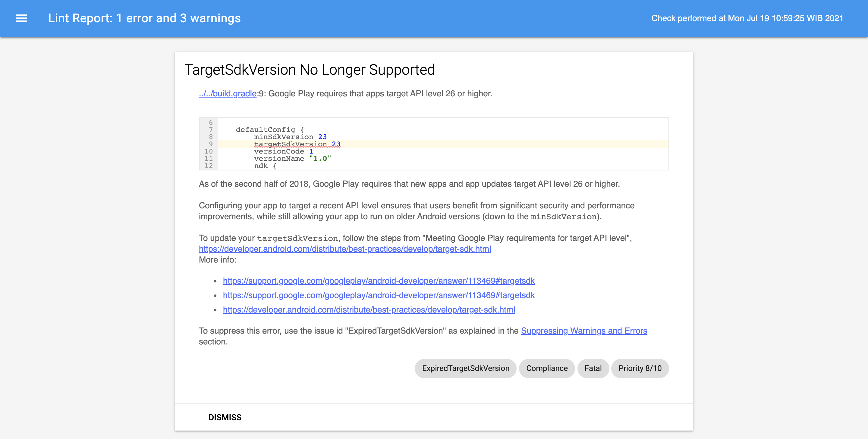Screen dimensions: 868x439
Task: Open the first support.google.com targetsdk link
Action: click(x=379, y=281)
